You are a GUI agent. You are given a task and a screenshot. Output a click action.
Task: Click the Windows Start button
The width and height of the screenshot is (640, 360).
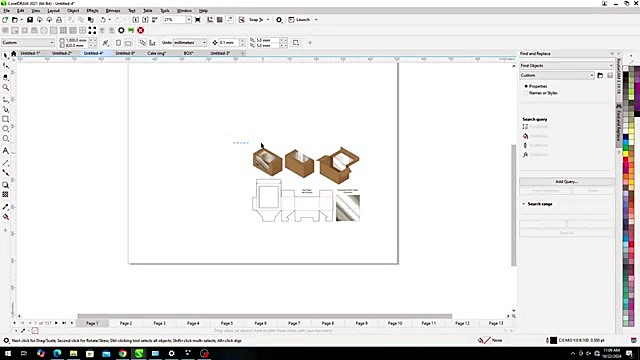click(7, 353)
